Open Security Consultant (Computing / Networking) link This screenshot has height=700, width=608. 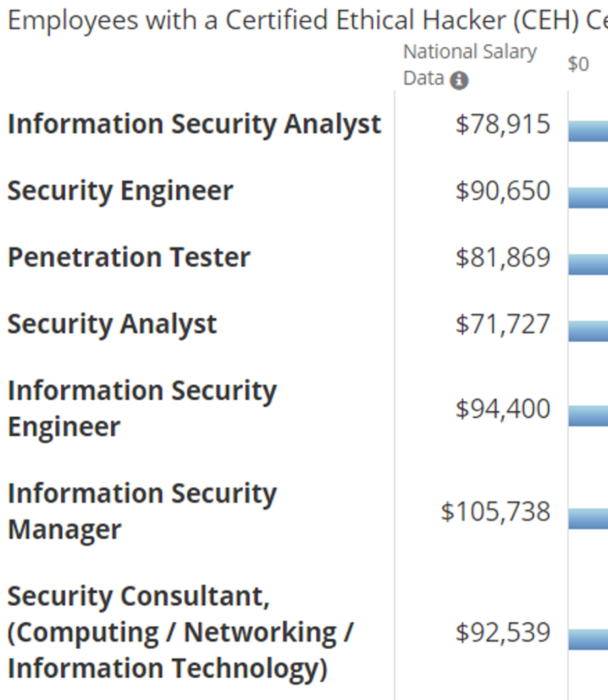point(180,632)
